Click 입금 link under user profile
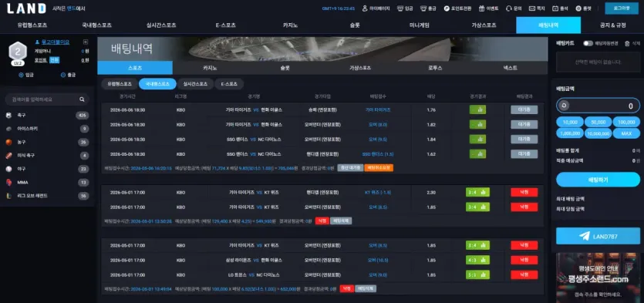The image size is (644, 303). coord(26,75)
